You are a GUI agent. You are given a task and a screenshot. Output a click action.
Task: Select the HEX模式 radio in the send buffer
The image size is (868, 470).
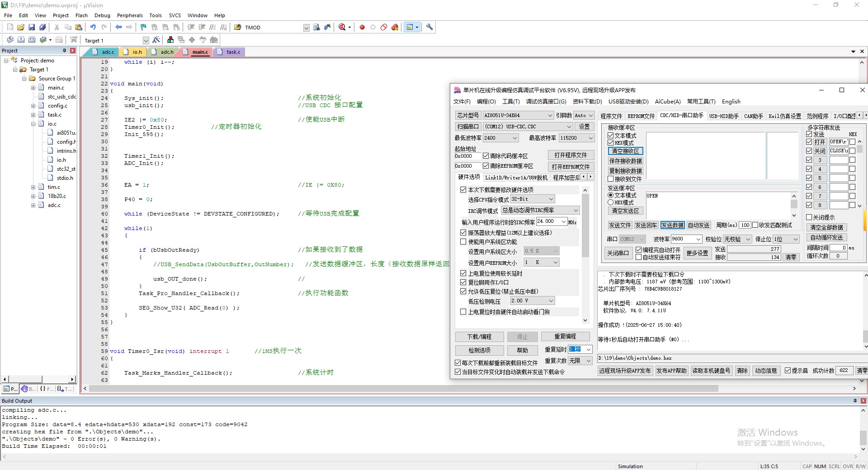pyautogui.click(x=610, y=202)
